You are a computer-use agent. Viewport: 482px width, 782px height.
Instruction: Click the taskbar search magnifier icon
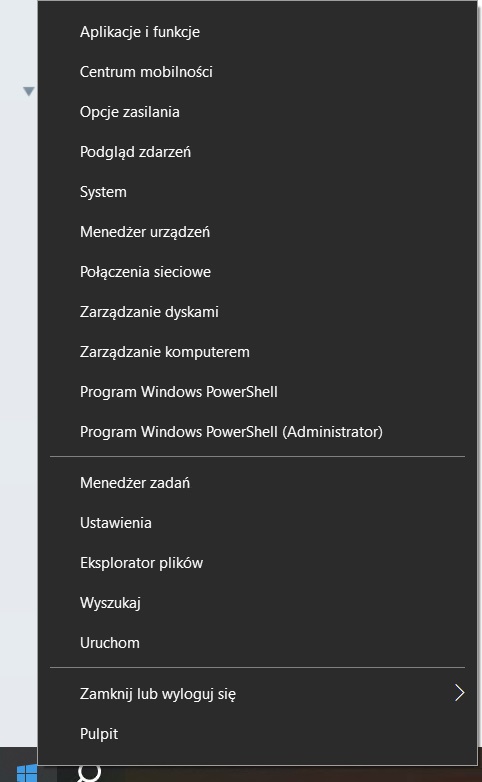pos(89,773)
